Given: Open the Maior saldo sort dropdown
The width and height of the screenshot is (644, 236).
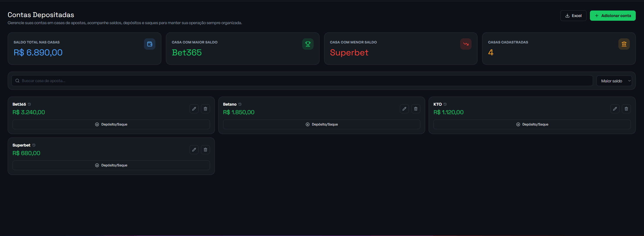Looking at the screenshot, I should click(x=614, y=81).
